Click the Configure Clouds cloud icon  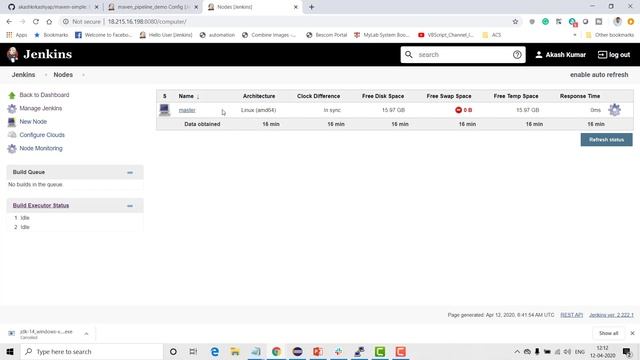[12, 135]
